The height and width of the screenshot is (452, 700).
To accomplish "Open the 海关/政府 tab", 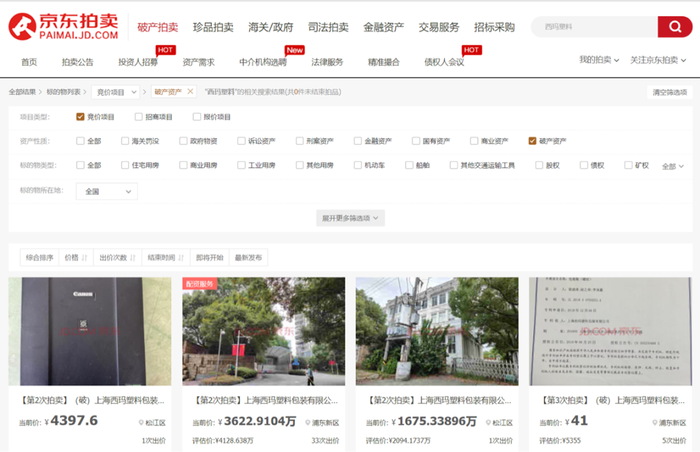I will click(271, 27).
